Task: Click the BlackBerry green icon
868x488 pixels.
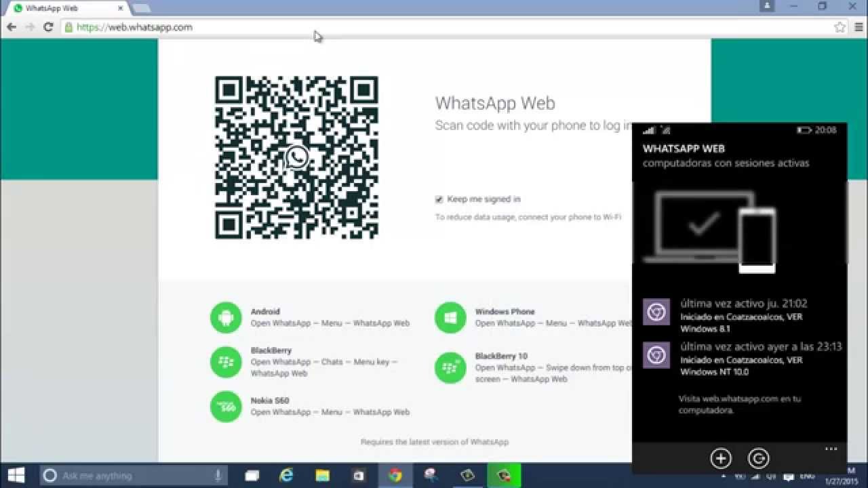Action: click(226, 362)
